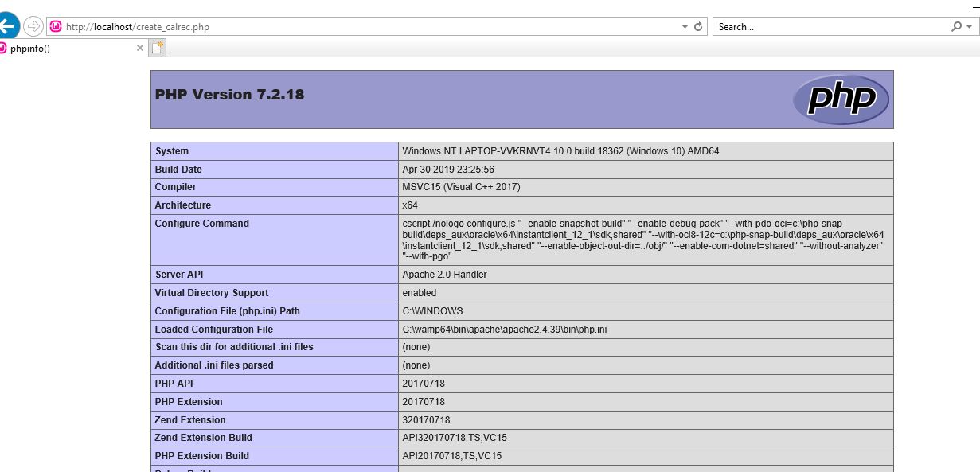Click the PHP Version 7.2.18 heading

point(229,95)
